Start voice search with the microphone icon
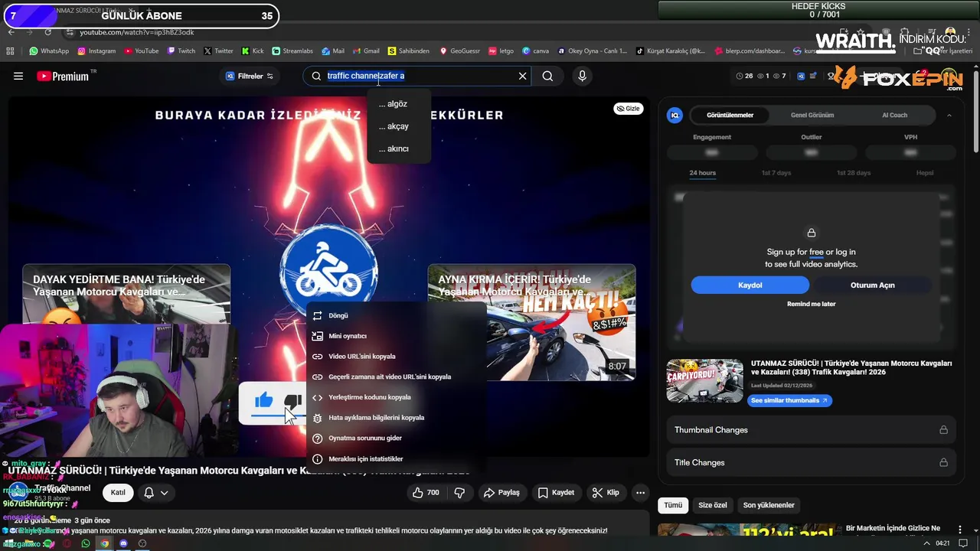The image size is (980, 551). click(x=583, y=76)
